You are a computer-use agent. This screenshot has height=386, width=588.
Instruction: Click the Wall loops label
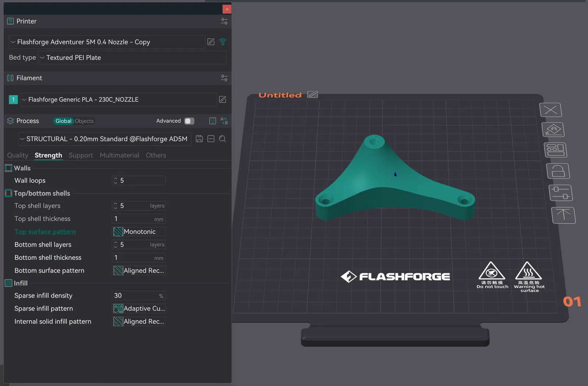click(x=30, y=181)
